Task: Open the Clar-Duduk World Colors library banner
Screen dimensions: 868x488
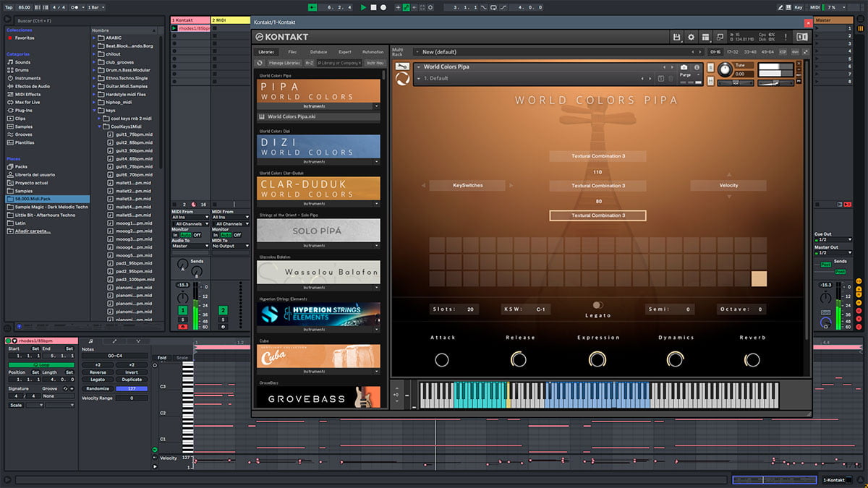Action: click(318, 188)
